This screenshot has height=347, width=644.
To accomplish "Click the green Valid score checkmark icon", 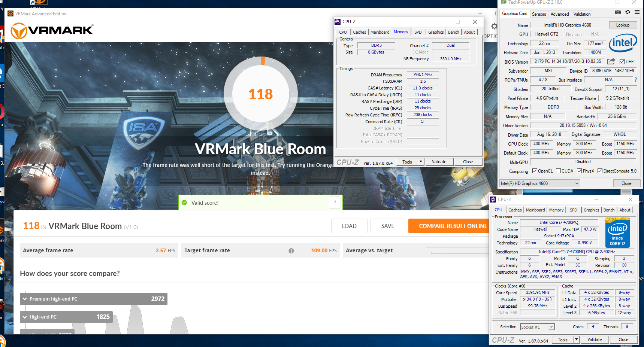I will pos(184,203).
